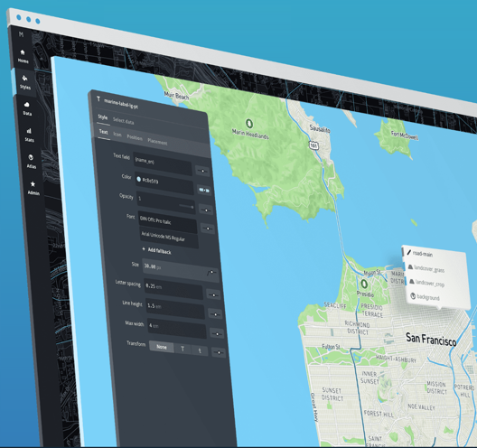Click the Muir Beach map label
The image size is (477, 448).
tap(176, 95)
